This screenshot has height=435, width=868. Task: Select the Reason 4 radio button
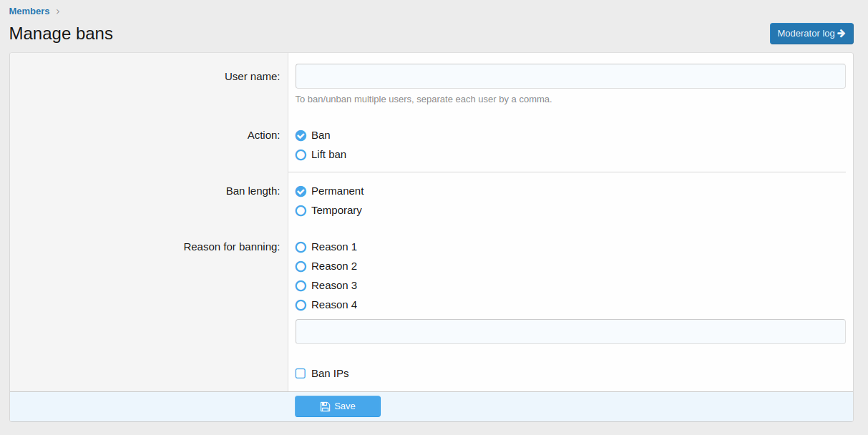(x=301, y=305)
